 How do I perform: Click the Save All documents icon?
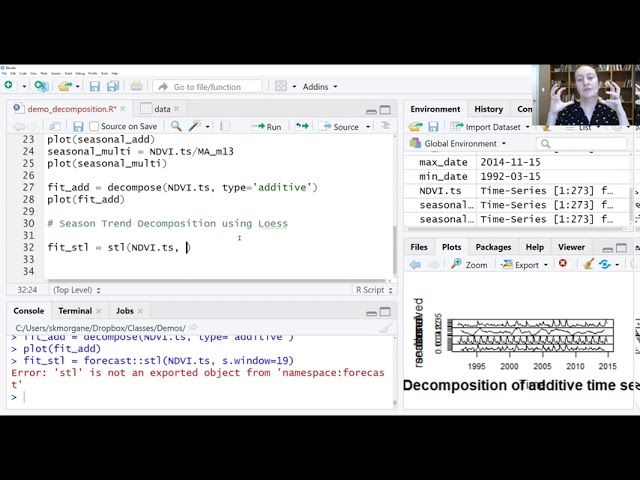(113, 86)
